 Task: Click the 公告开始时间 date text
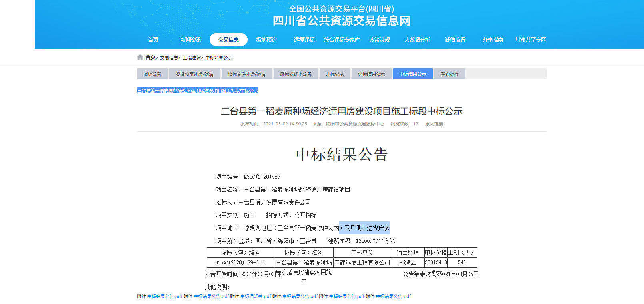242,274
